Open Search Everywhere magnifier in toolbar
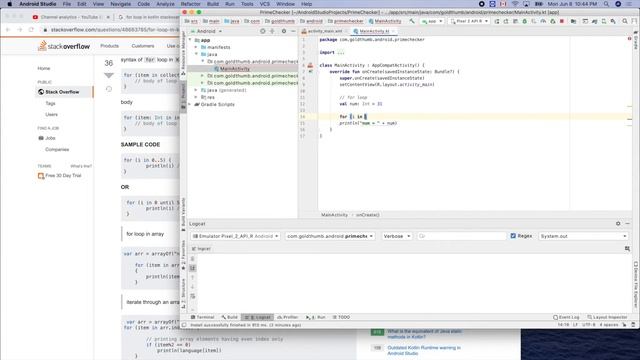 click(x=625, y=21)
